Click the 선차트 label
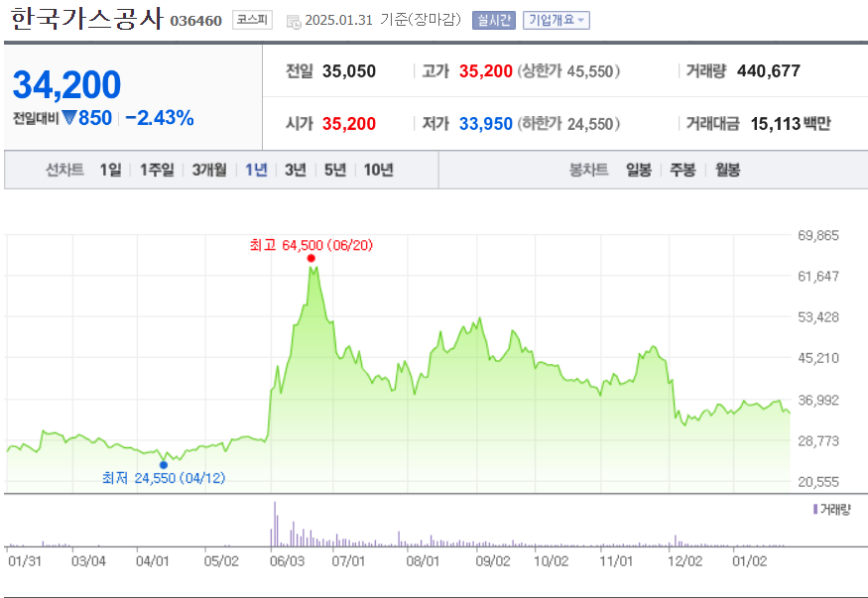868x598 pixels. click(64, 170)
